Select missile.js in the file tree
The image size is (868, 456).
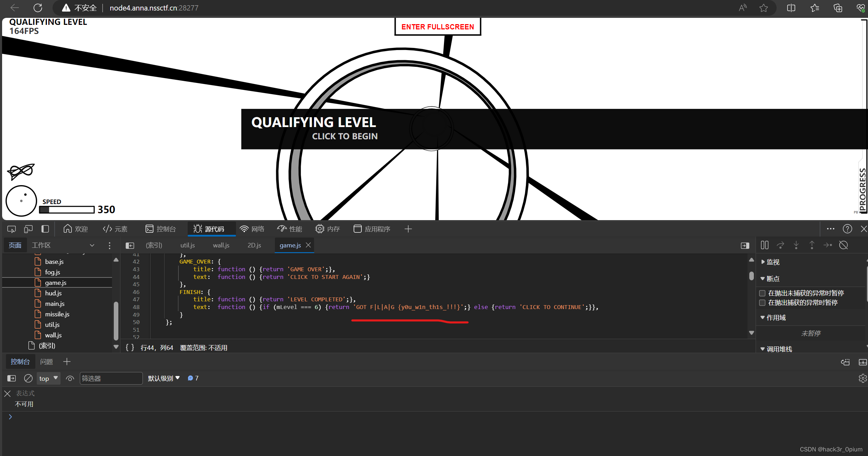pos(57,314)
